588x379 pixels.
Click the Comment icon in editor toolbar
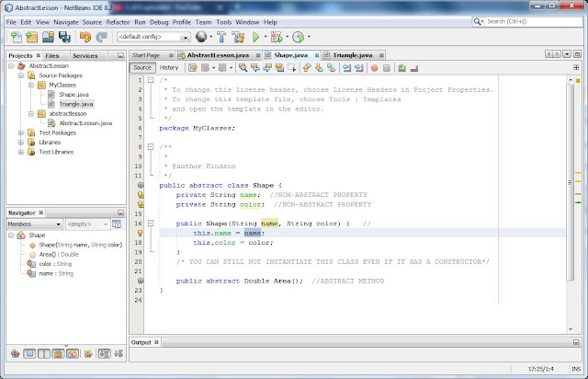[402, 68]
